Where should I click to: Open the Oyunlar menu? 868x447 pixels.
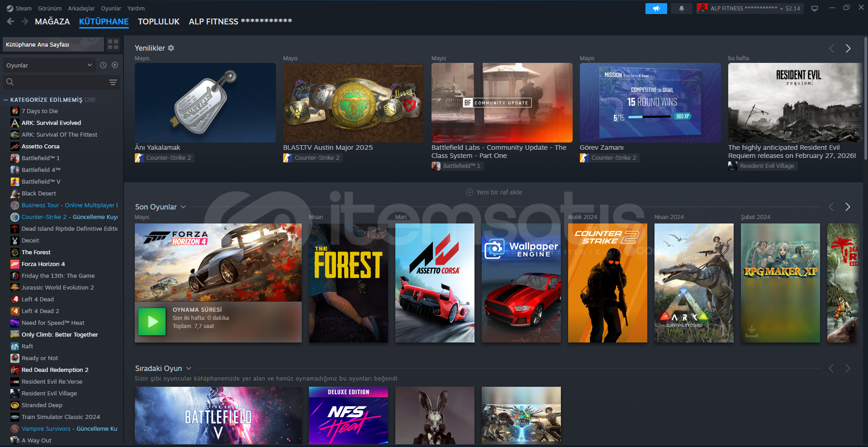pos(111,8)
